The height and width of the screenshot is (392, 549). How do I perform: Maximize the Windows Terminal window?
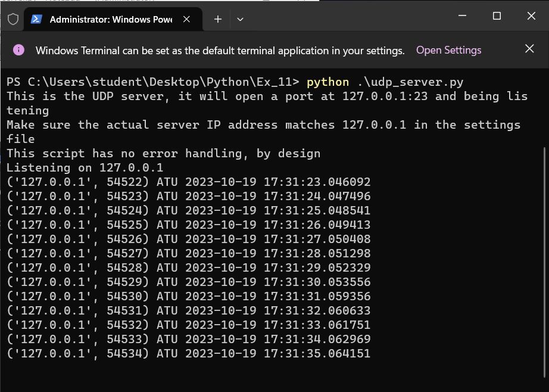pos(497,16)
